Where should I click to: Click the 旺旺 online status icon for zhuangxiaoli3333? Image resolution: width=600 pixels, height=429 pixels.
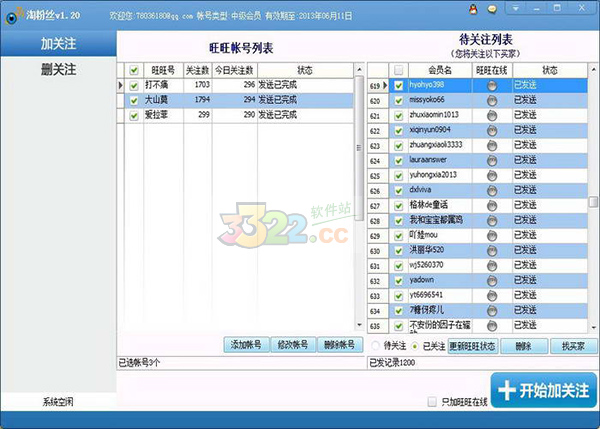(x=492, y=146)
